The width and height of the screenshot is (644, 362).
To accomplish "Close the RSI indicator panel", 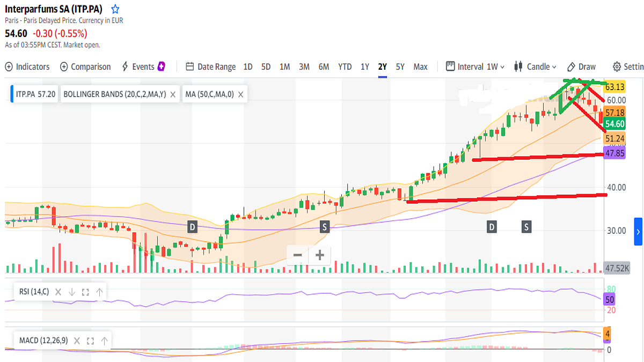I will pos(57,292).
